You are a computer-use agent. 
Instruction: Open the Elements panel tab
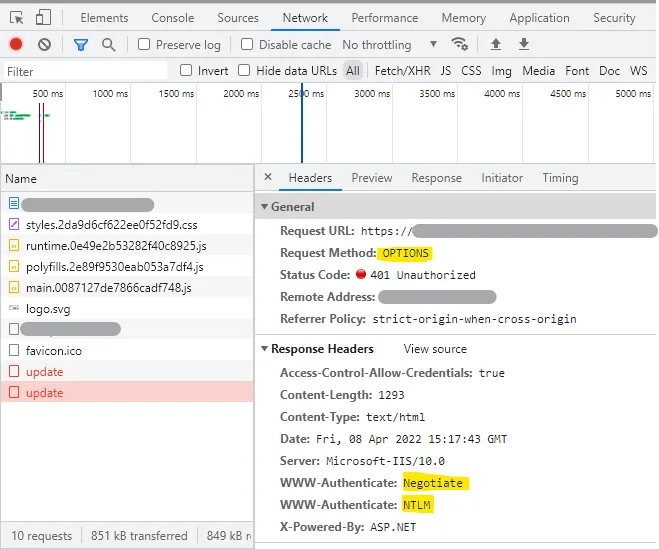click(104, 18)
